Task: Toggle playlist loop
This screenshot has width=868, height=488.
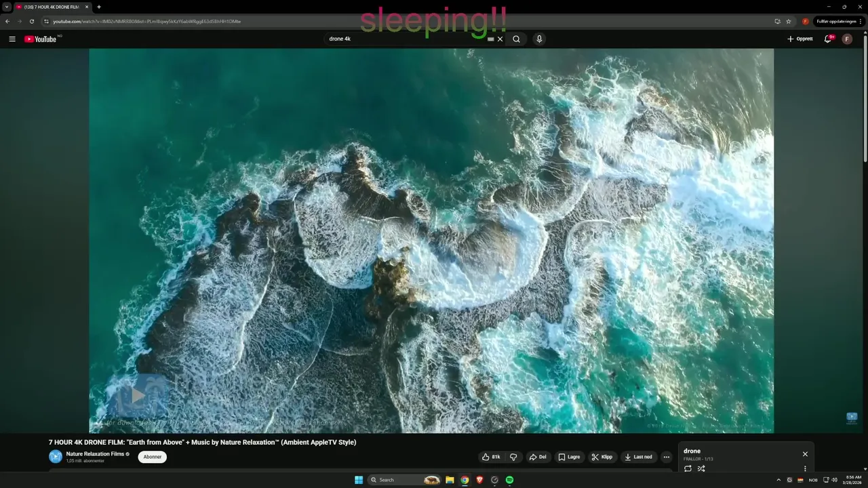Action: click(688, 468)
